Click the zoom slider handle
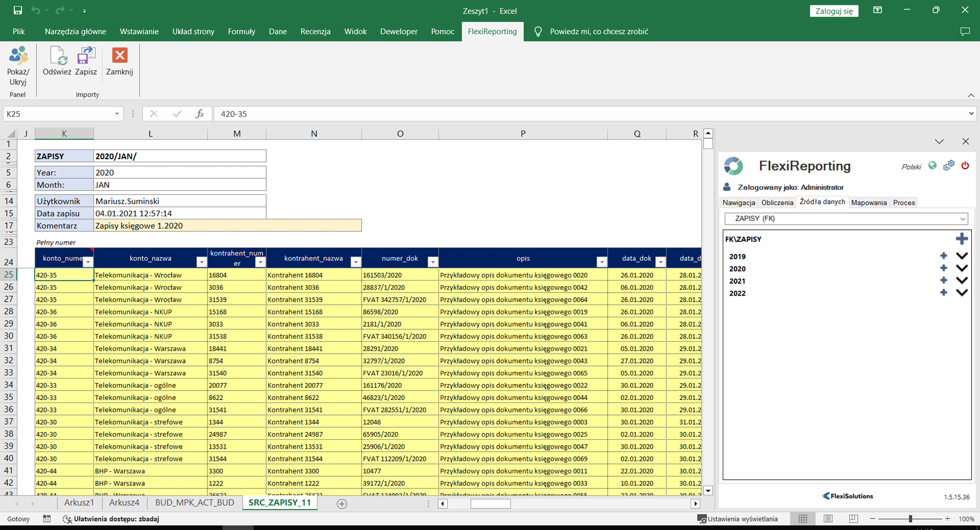This screenshot has width=980, height=530. 910,519
